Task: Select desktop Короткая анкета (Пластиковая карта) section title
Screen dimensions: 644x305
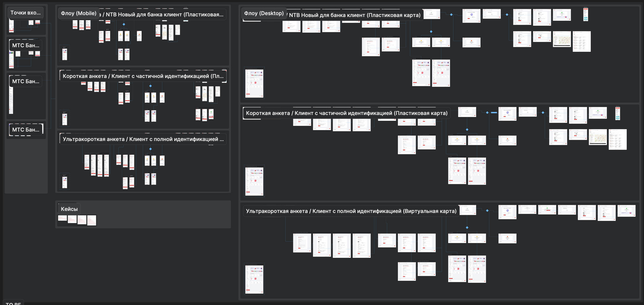Action: click(x=347, y=113)
